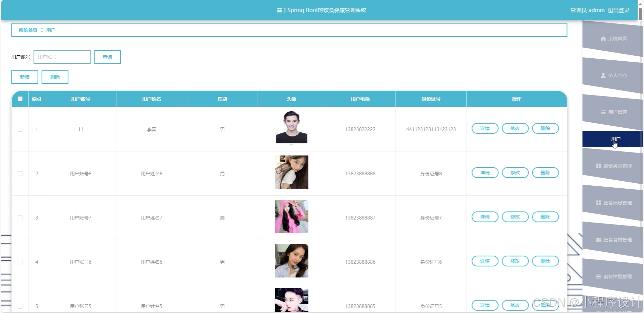Screen dimensions: 644x313
Task: Click avatar photo of 用户姓名5
Action: [291, 300]
